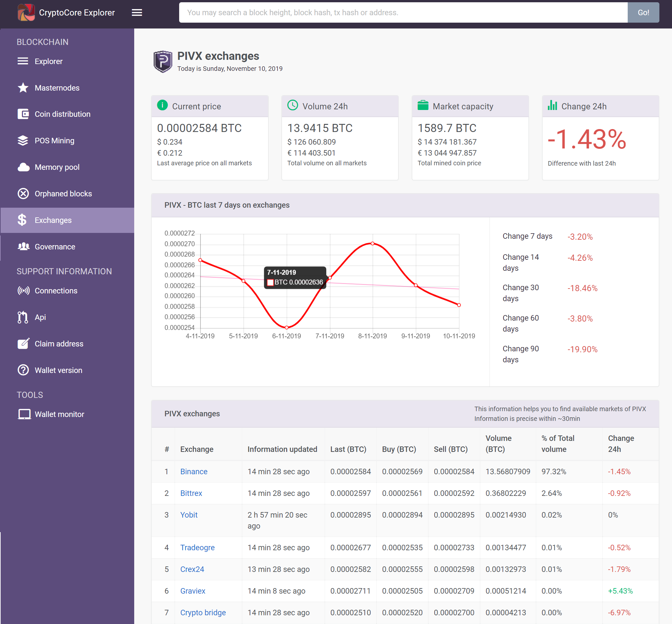This screenshot has height=624, width=672.
Task: Click the Api branch icon
Action: (x=23, y=317)
